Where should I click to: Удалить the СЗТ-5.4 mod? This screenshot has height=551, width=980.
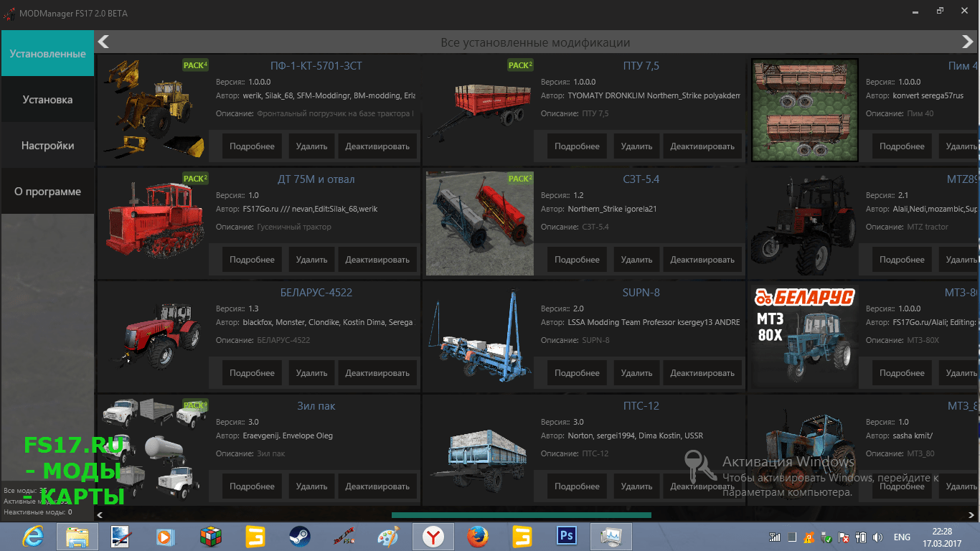636,259
